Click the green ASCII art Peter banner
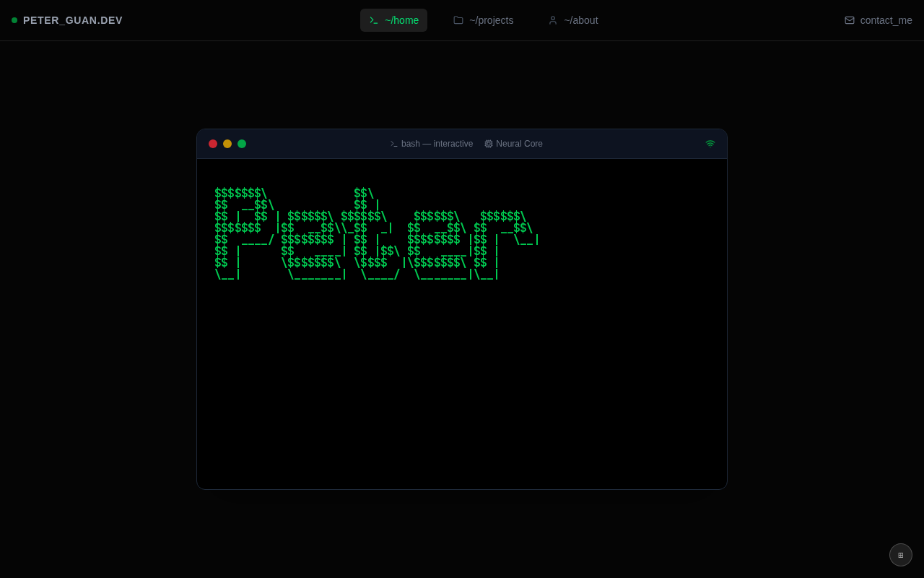Image resolution: width=924 pixels, height=578 pixels. pyautogui.click(x=377, y=234)
